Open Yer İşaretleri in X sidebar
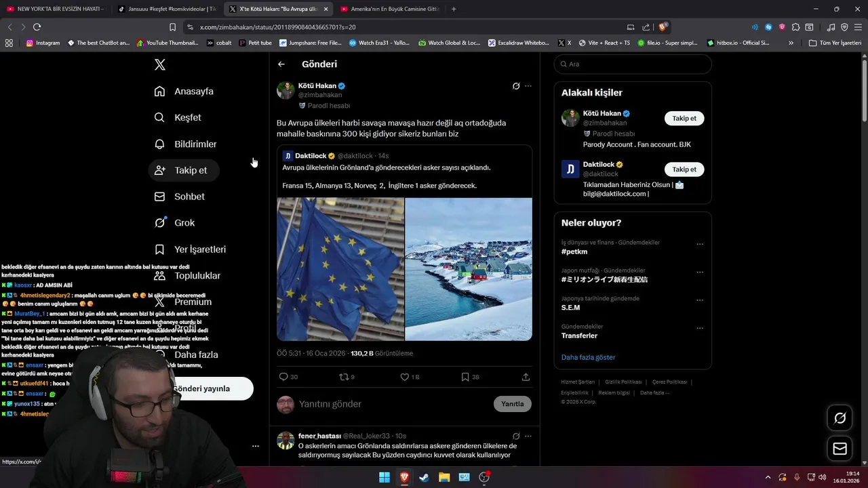Screen dimensions: 868x488 pos(191,249)
